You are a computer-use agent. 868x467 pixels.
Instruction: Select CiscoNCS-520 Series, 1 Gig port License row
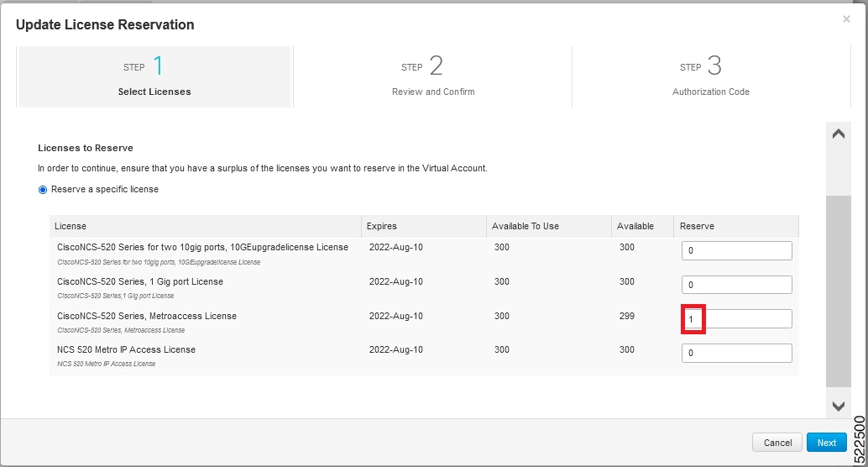pos(424,288)
